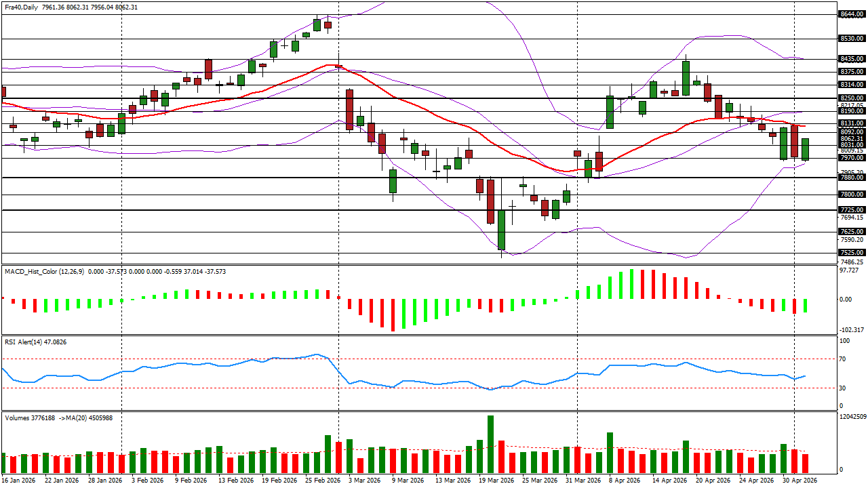Click the 8 Apr 2026 date on time axis
Viewport: 868px width, 488px height.
coord(624,480)
